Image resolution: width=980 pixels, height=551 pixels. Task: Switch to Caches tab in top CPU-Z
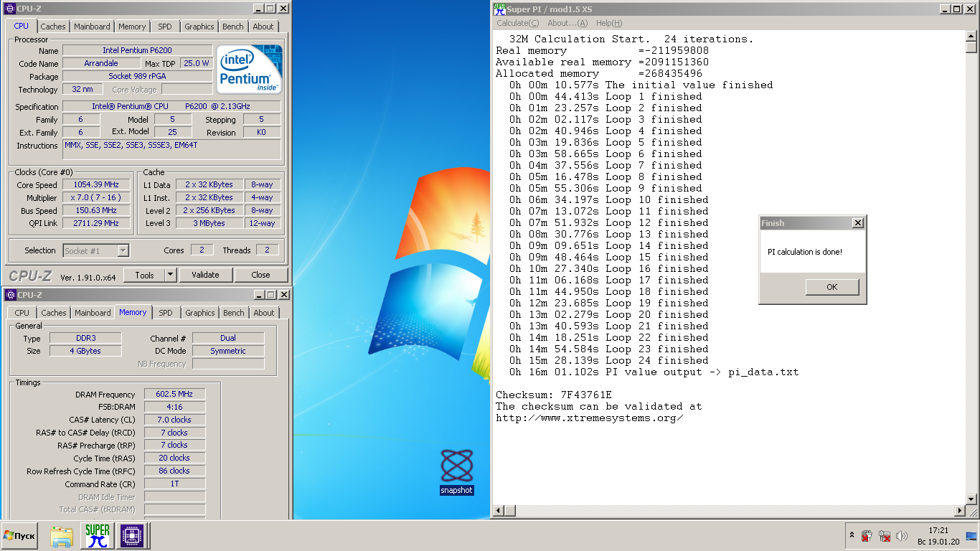pyautogui.click(x=53, y=27)
